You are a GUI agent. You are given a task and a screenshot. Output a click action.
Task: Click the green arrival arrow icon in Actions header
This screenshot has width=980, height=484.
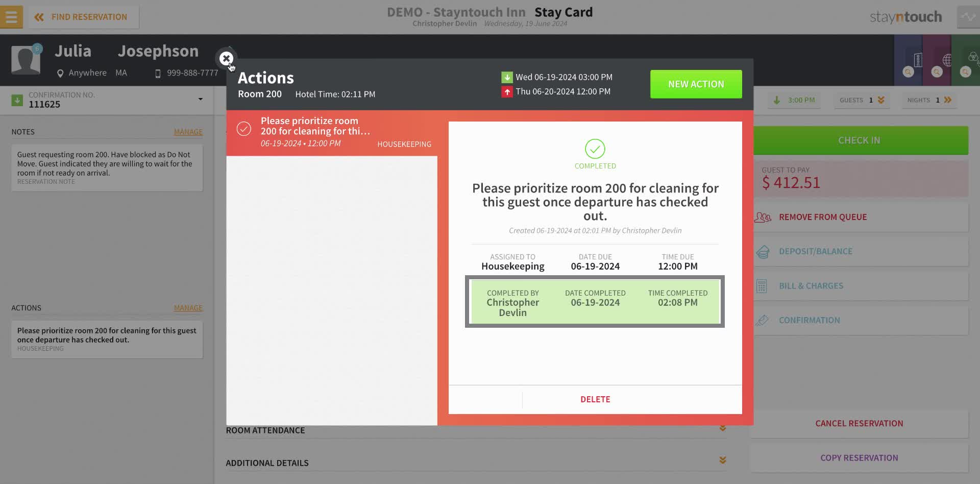[x=507, y=78]
